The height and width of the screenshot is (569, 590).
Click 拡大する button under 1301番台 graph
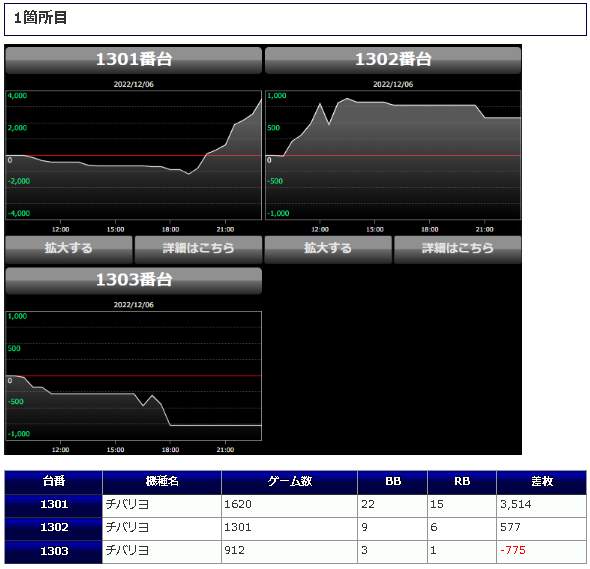(x=69, y=248)
